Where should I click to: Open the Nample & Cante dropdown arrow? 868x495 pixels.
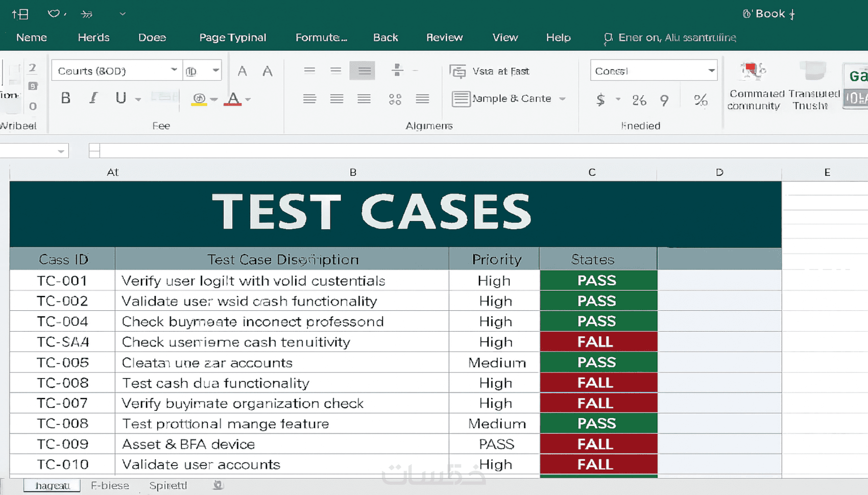click(x=562, y=98)
